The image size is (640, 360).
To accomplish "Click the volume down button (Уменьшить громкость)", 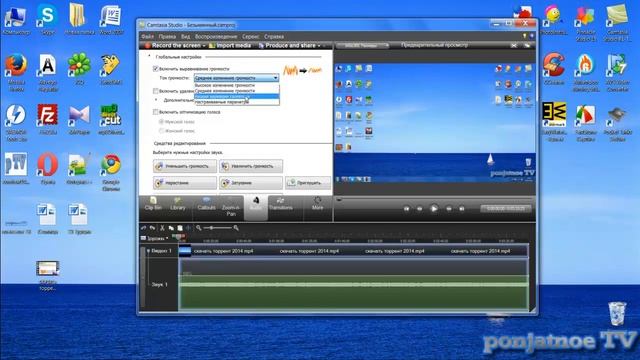I will tap(185, 166).
